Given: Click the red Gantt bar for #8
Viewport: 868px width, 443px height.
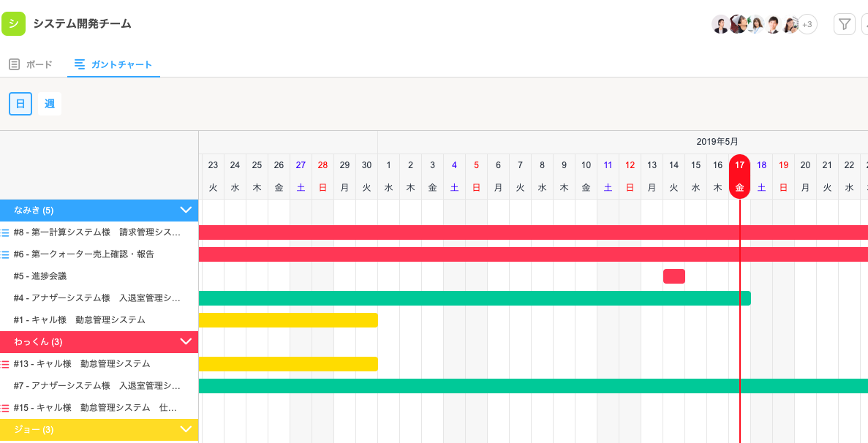Looking at the screenshot, I should tap(533, 232).
